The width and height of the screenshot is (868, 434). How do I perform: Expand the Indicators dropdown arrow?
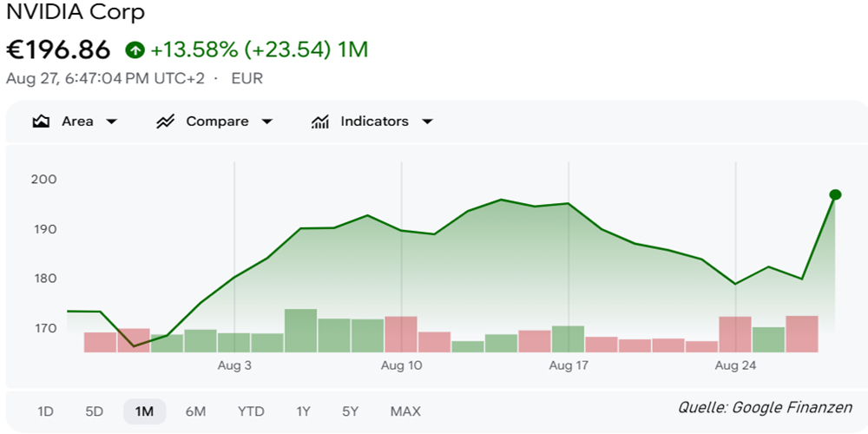pos(427,122)
